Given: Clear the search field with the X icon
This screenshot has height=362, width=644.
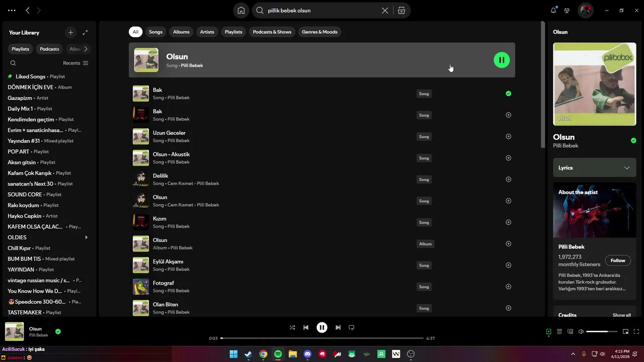Looking at the screenshot, I should click(x=385, y=10).
